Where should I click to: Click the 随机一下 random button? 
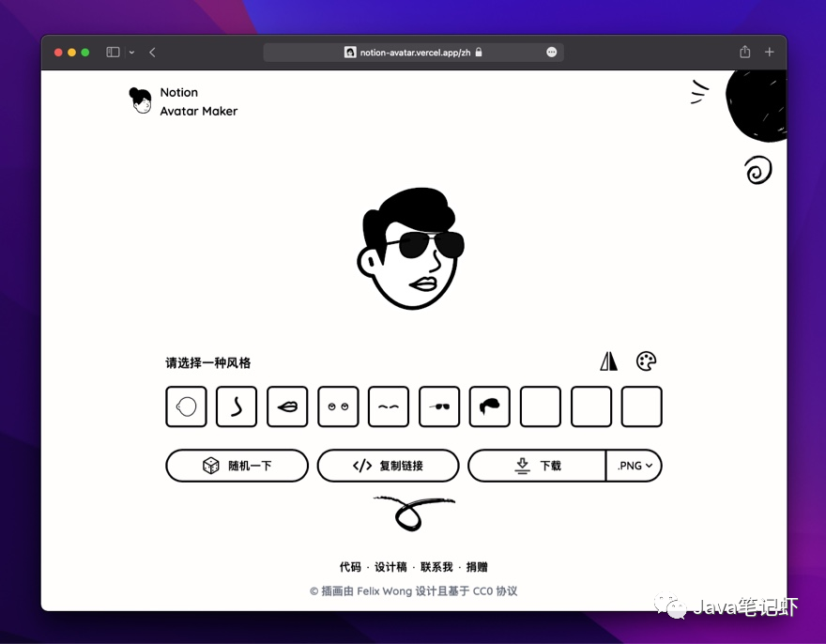tap(237, 466)
